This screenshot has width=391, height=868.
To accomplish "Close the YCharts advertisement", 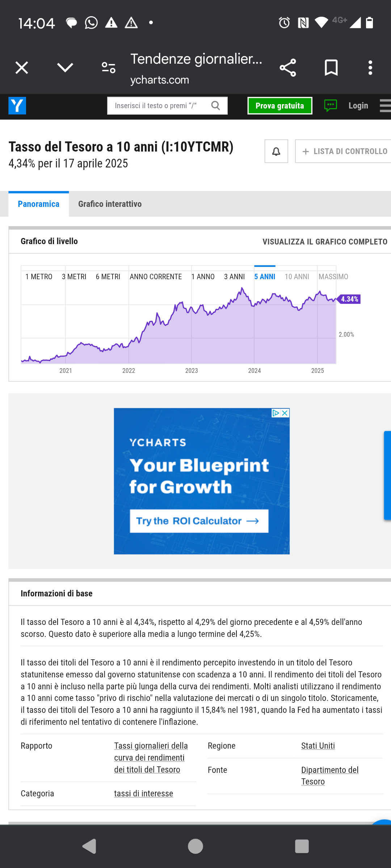I will 285,413.
